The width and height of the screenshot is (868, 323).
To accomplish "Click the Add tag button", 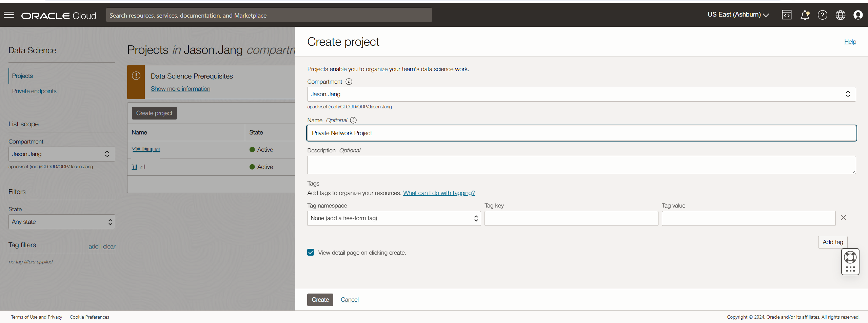I will pos(833,242).
